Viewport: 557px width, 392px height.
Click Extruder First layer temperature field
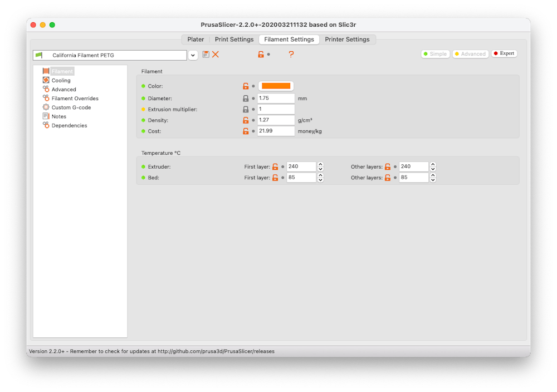tap(301, 166)
